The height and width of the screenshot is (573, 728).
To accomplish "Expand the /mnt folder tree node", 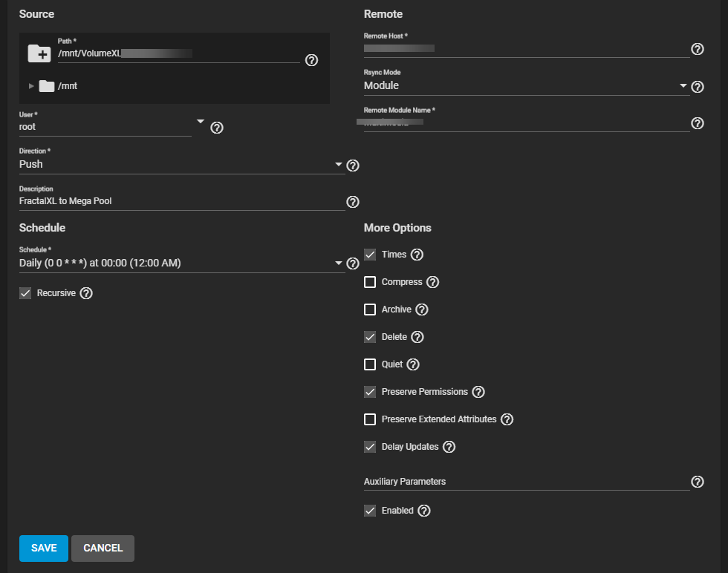I will [x=31, y=86].
